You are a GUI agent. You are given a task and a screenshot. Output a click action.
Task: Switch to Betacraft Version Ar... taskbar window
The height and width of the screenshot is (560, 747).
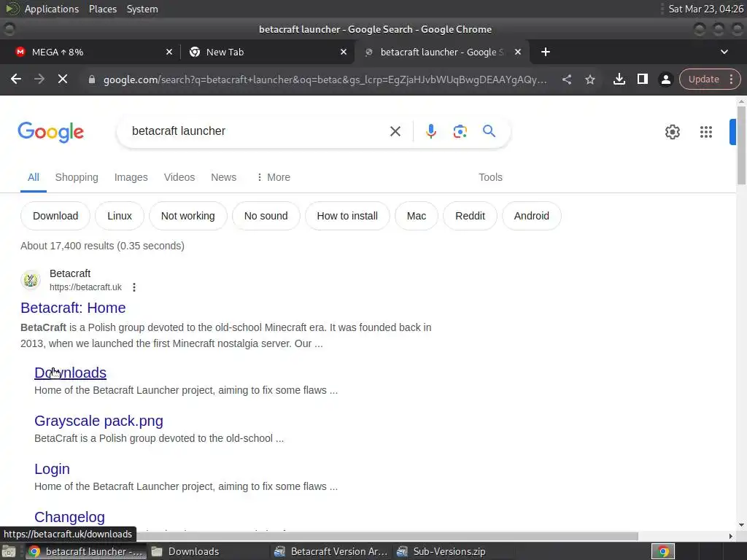click(x=332, y=551)
